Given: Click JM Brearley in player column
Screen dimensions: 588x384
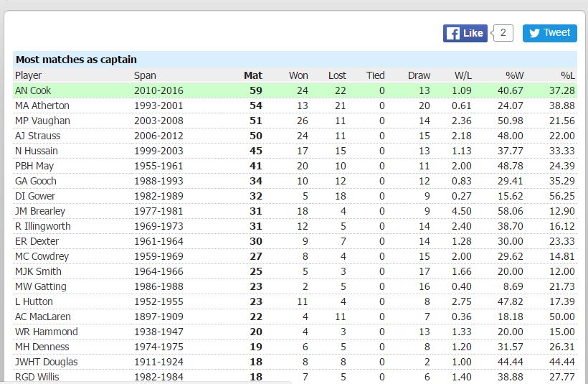Looking at the screenshot, I should [39, 211].
